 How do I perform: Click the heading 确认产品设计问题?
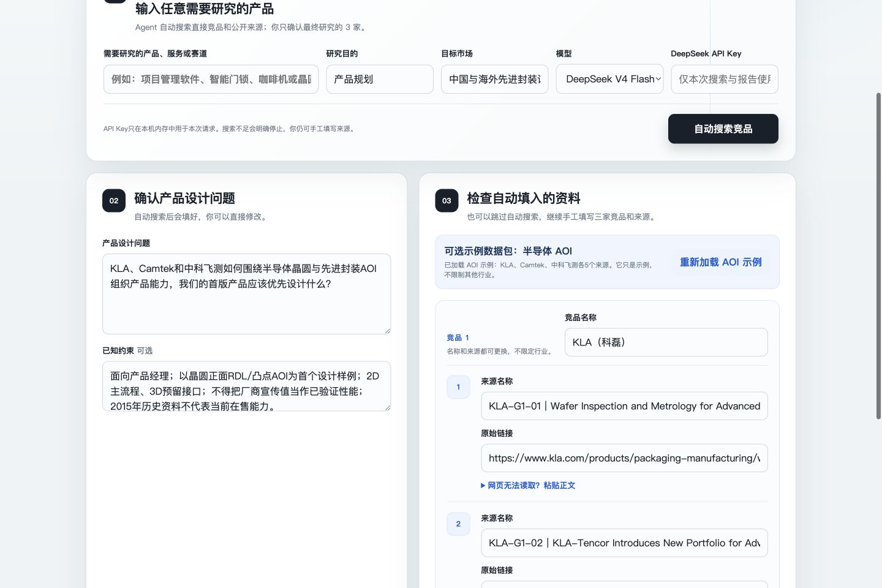coord(184,198)
